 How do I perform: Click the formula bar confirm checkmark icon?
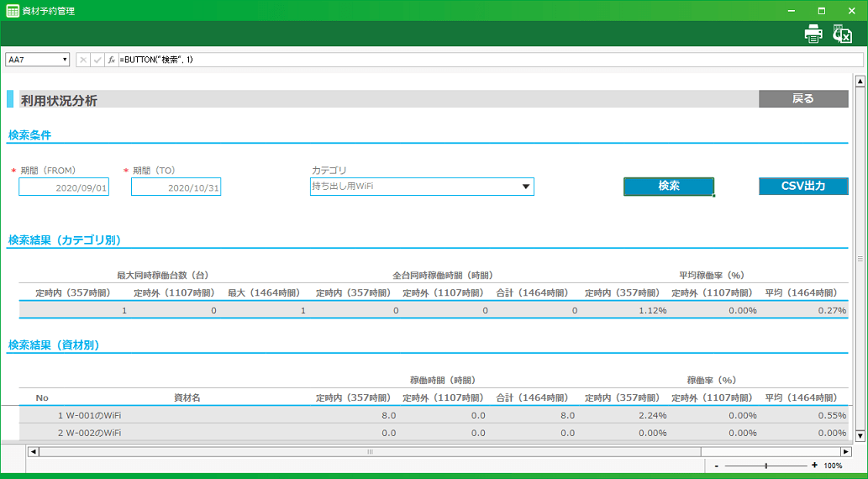[97, 60]
